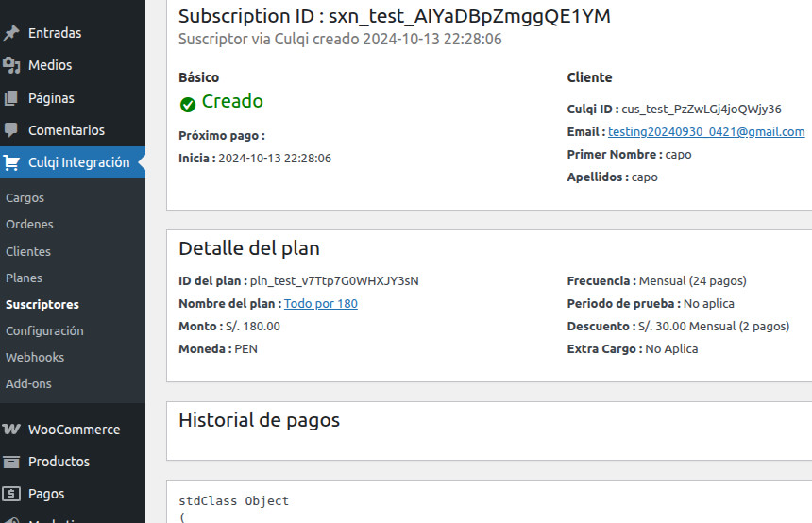812x523 pixels.
Task: Click the Productos archive box icon
Action: (11, 462)
